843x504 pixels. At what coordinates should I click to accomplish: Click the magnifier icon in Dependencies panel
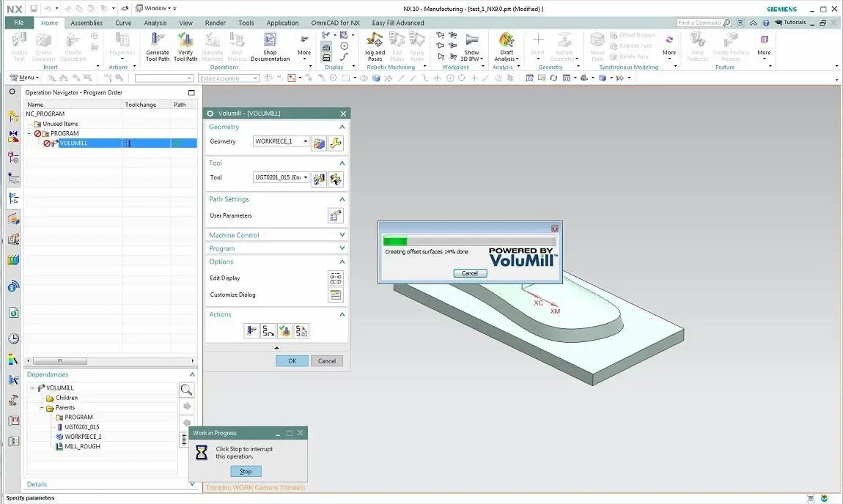point(186,390)
